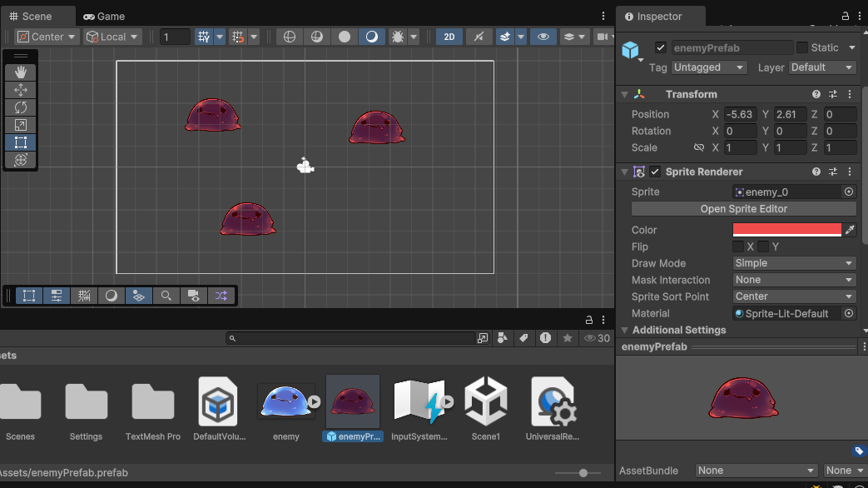The width and height of the screenshot is (868, 488).
Task: Select the Rect Transform tool
Action: pyautogui.click(x=20, y=142)
